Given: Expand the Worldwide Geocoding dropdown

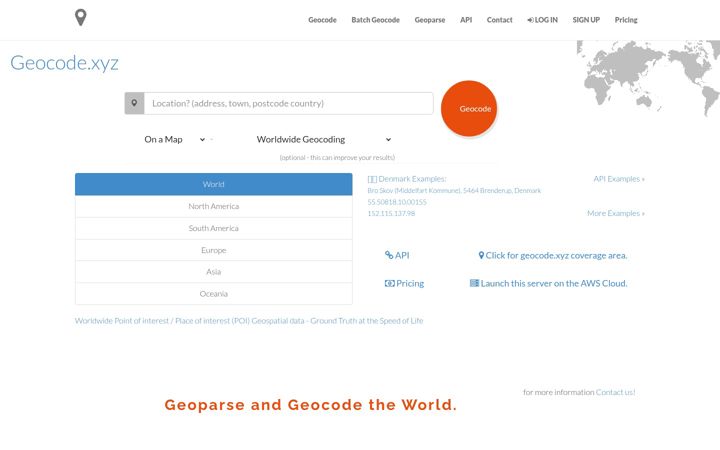Looking at the screenshot, I should pos(324,139).
